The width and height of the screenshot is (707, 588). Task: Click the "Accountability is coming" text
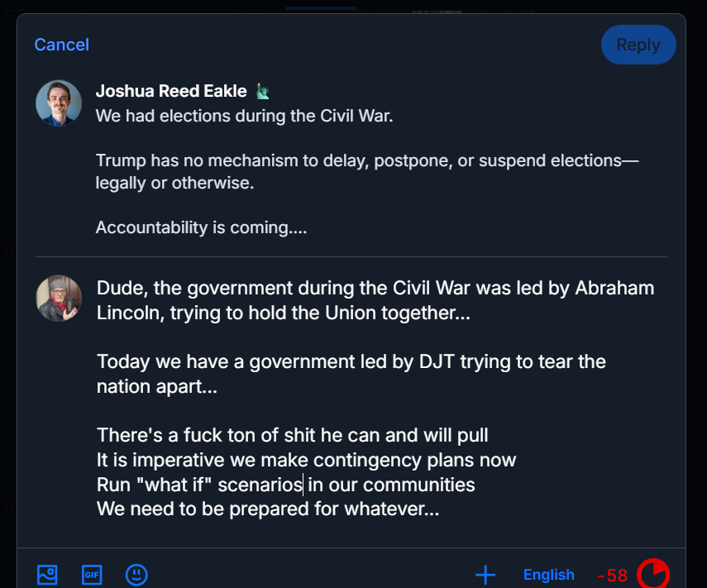tap(201, 227)
